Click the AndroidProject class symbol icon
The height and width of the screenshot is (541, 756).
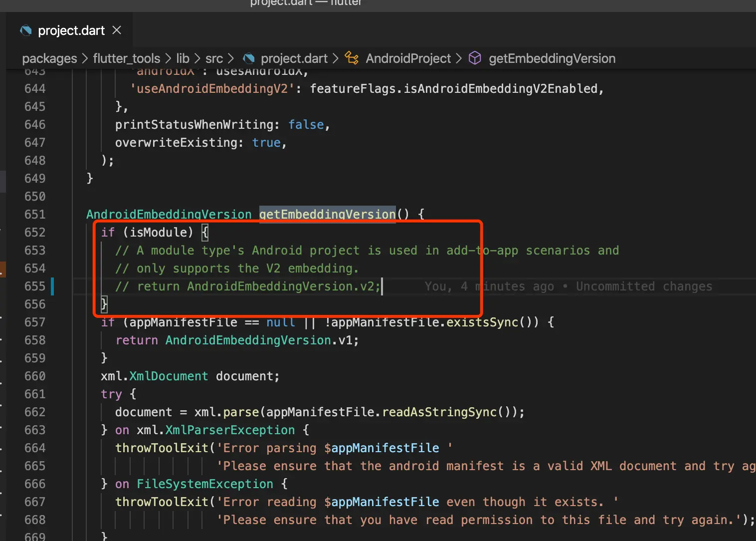coord(352,58)
